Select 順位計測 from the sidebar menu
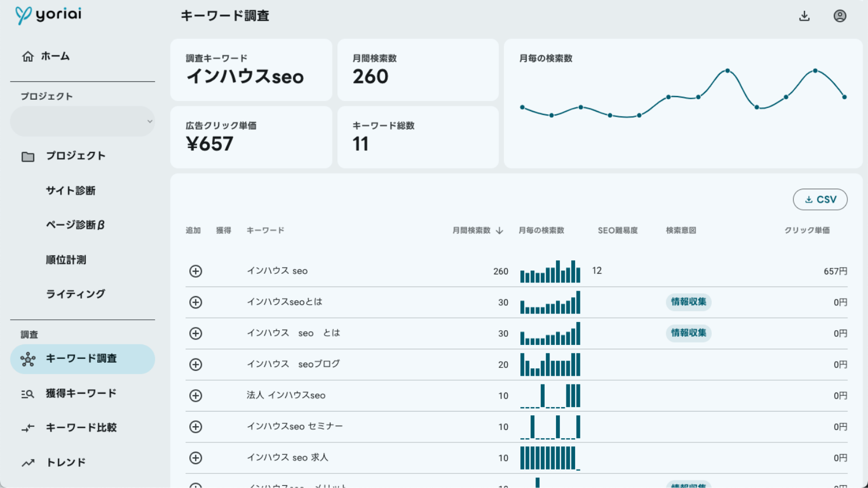 point(66,260)
